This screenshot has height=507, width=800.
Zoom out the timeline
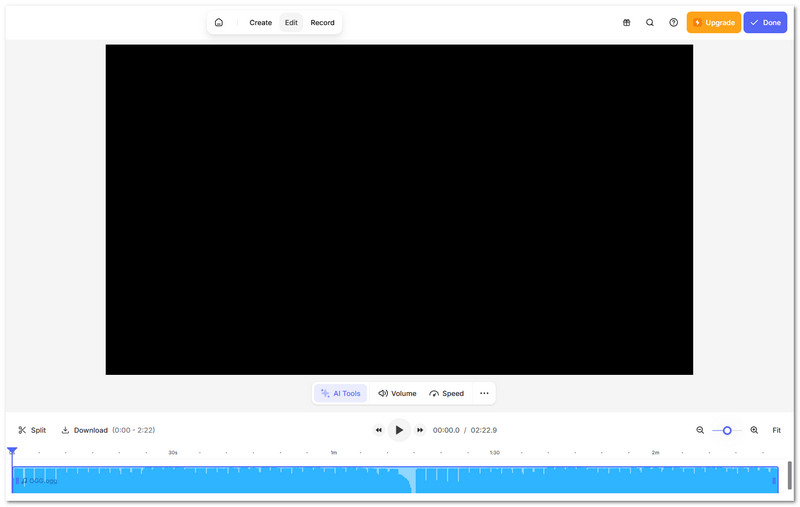pos(700,430)
